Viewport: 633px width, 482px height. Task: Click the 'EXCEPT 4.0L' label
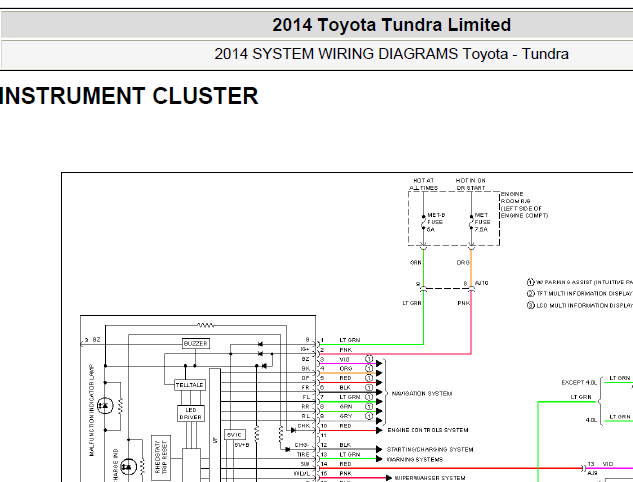[579, 382]
